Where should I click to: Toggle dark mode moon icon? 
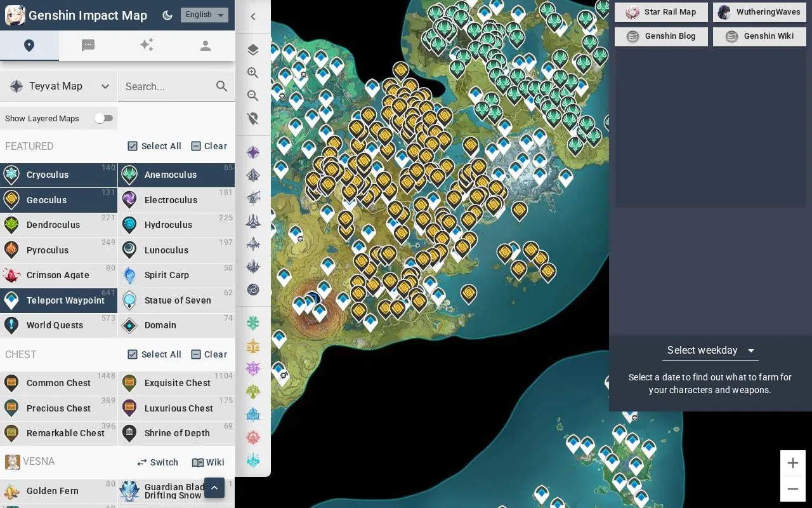tap(167, 15)
